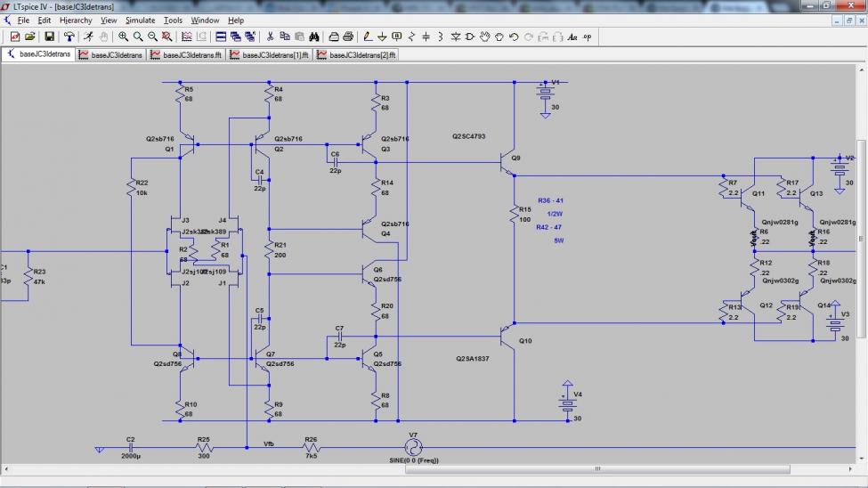868x488 pixels.
Task: Click the 7k5 value of R26
Action: 311,456
